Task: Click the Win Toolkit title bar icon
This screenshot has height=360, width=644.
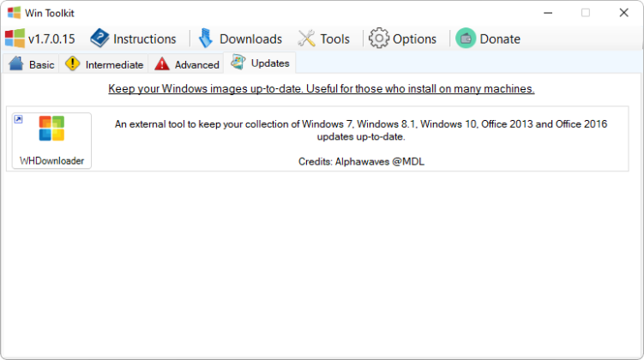Action: 14,13
